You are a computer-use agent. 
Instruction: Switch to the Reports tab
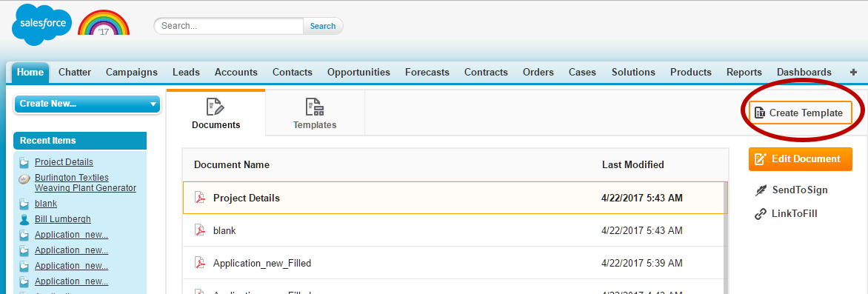(744, 72)
